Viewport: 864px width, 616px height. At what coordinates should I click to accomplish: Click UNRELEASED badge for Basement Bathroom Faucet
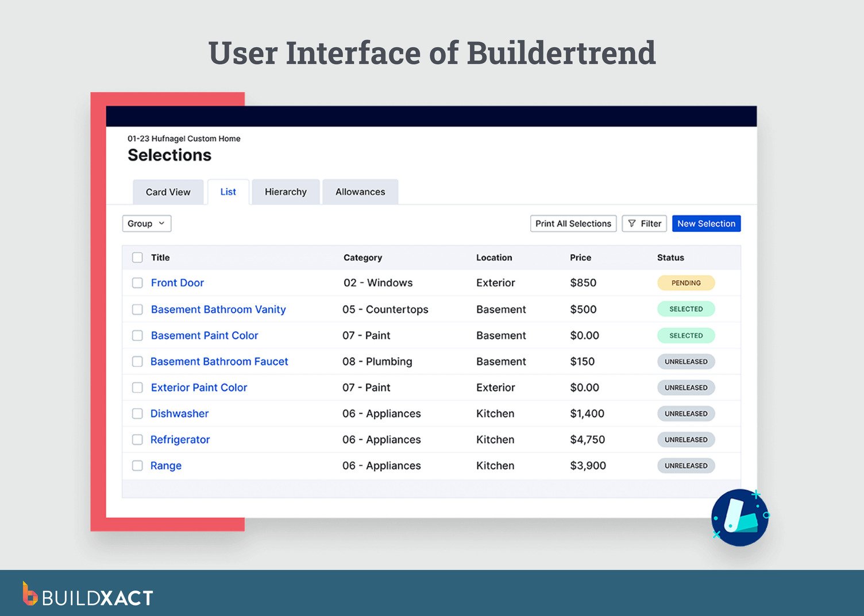click(x=686, y=362)
